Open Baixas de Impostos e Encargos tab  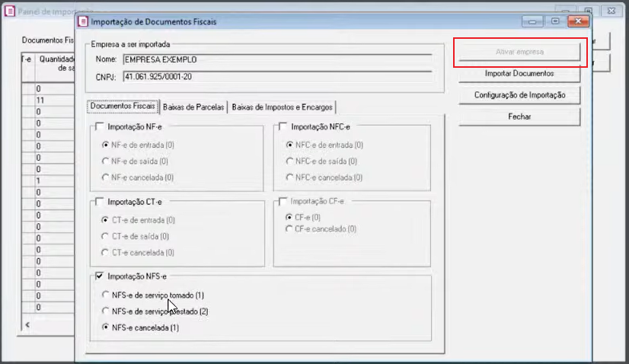pos(283,107)
